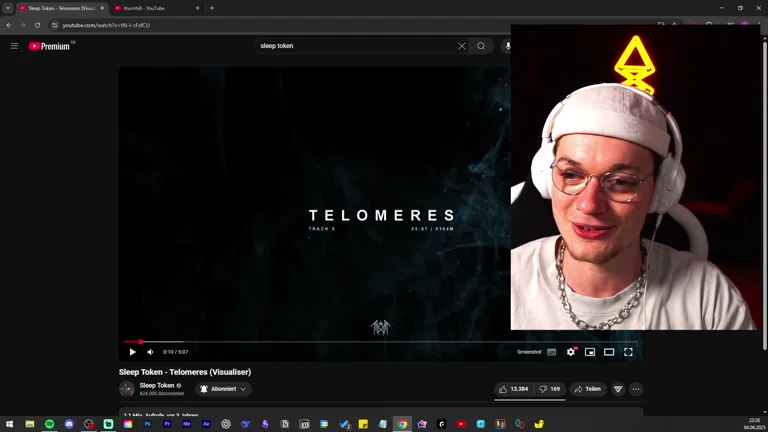Image resolution: width=768 pixels, height=432 pixels.
Task: Launch After Effects from the taskbar
Action: (x=206, y=424)
